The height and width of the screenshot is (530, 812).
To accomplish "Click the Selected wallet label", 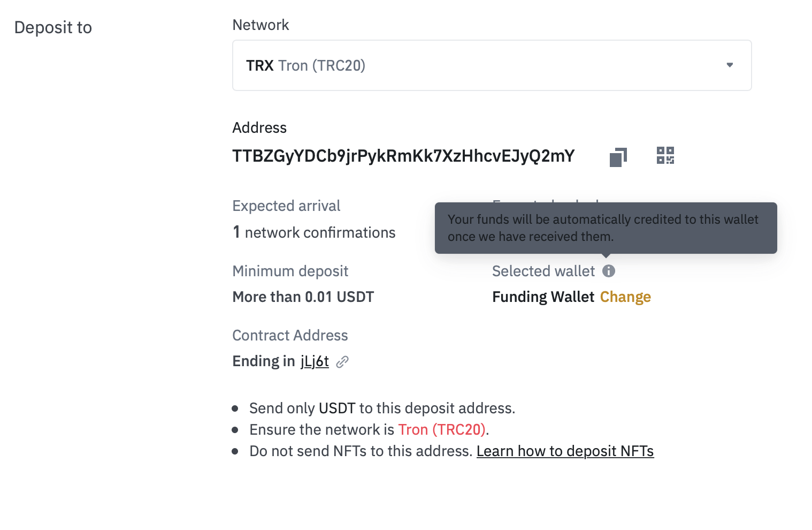I will click(543, 271).
